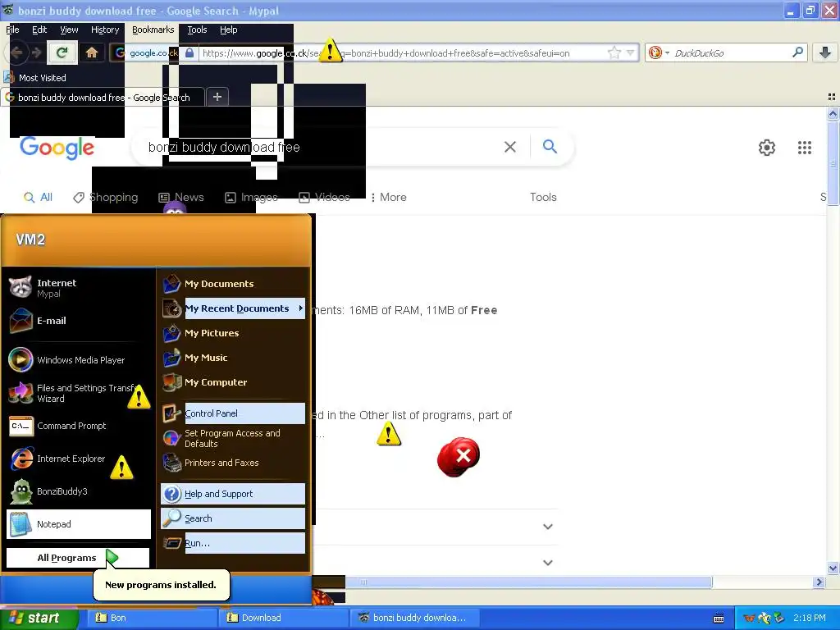
Task: Open a new browser tab
Action: coord(217,97)
